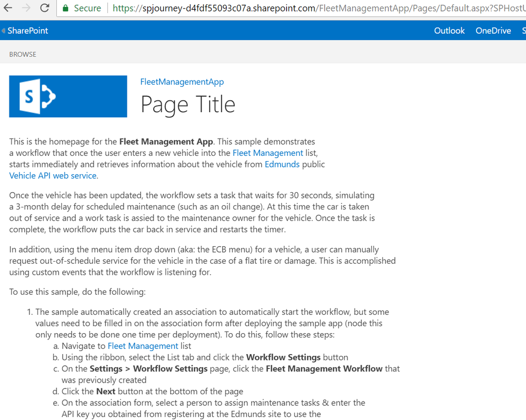Screen dimensions: 526x420
Task: Click the browser Forward arrow
Action: (26, 8)
